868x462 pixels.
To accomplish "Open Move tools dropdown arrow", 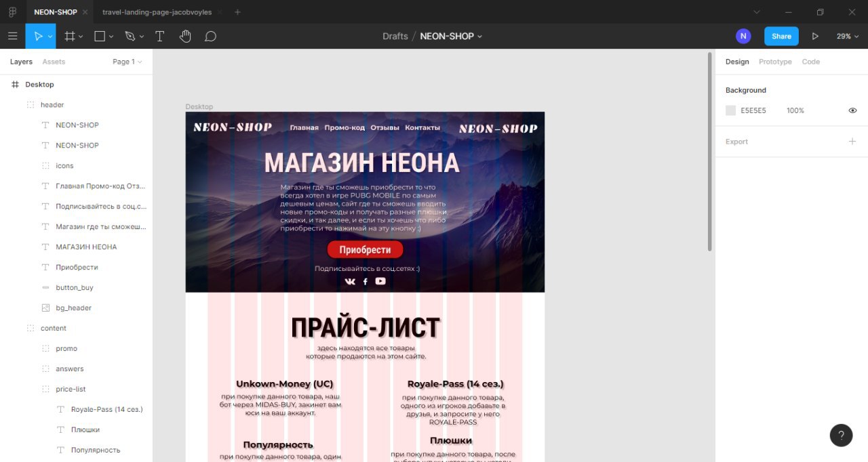I will pyautogui.click(x=50, y=37).
